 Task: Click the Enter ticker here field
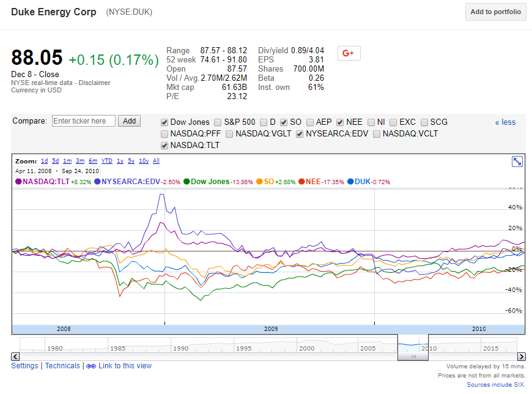coord(83,121)
